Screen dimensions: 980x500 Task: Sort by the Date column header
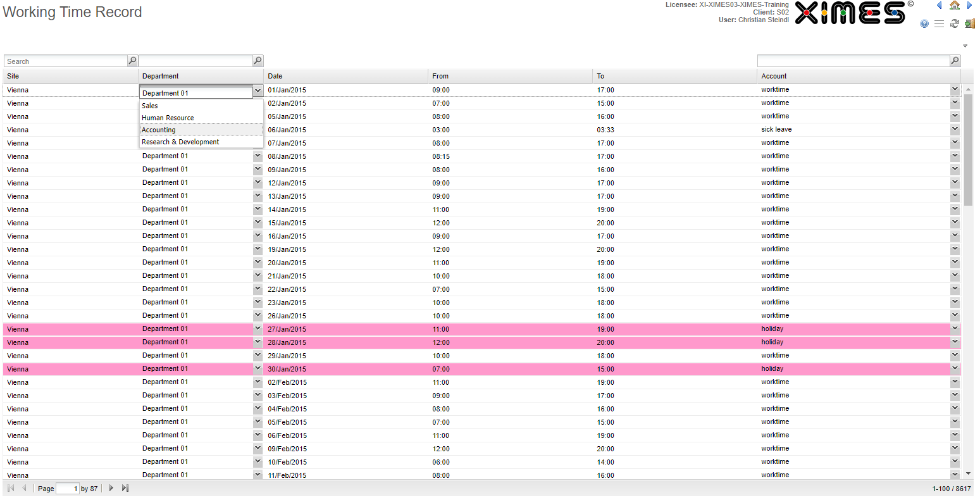346,76
